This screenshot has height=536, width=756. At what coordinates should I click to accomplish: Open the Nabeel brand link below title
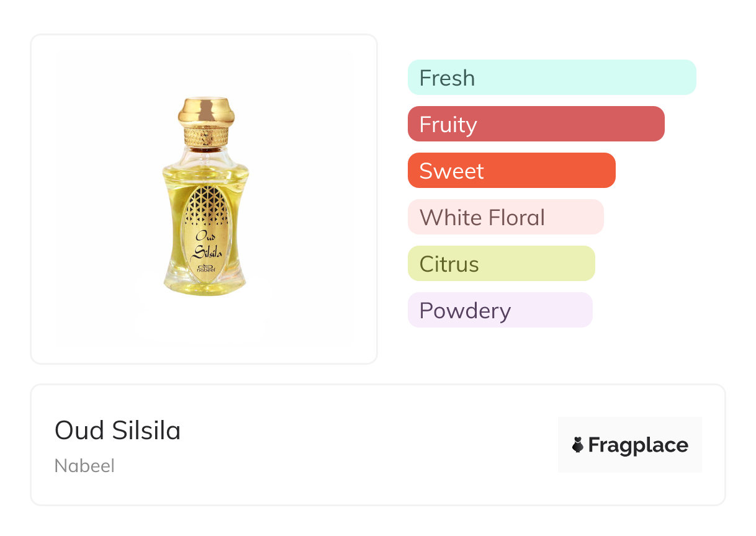[84, 466]
